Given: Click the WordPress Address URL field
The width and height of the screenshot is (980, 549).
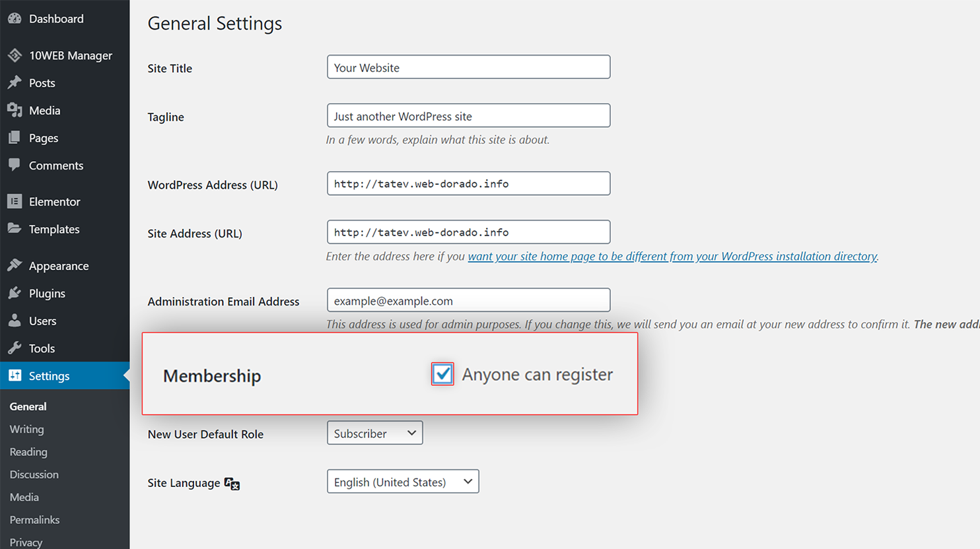Looking at the screenshot, I should pos(468,183).
